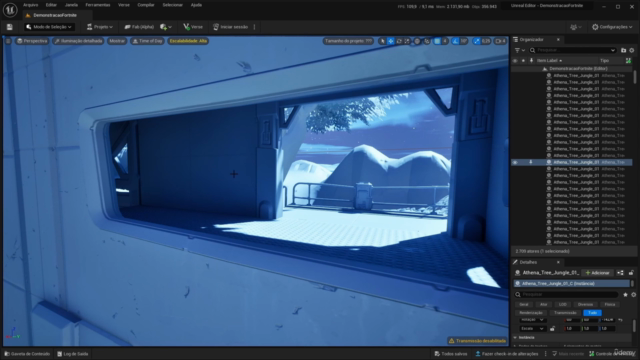
Task: Click the Fab (Alpha) button
Action: pyautogui.click(x=139, y=27)
